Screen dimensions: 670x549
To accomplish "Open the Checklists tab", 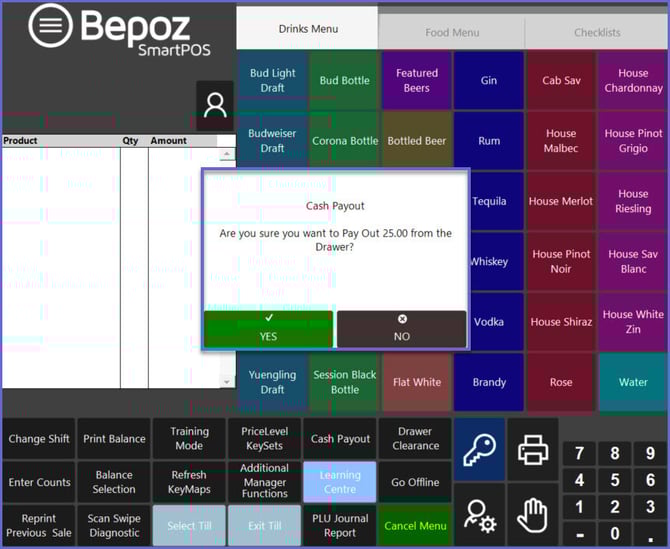I will click(597, 32).
